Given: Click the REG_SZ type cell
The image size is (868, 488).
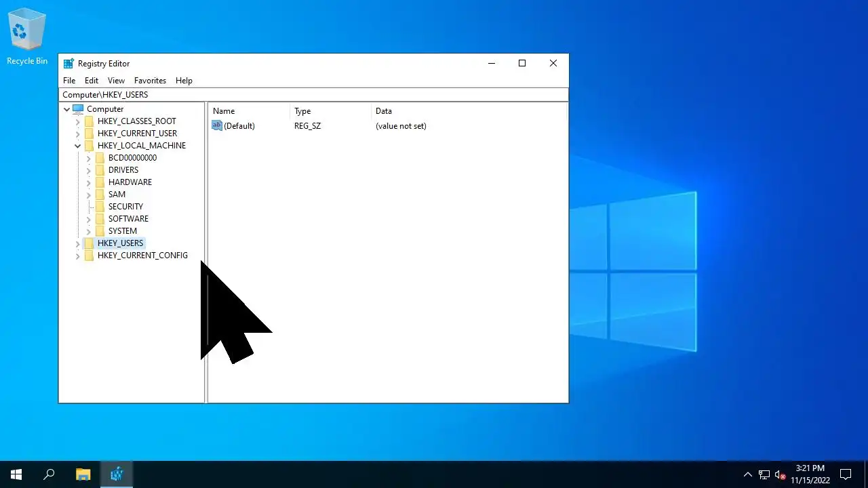Looking at the screenshot, I should click(307, 126).
